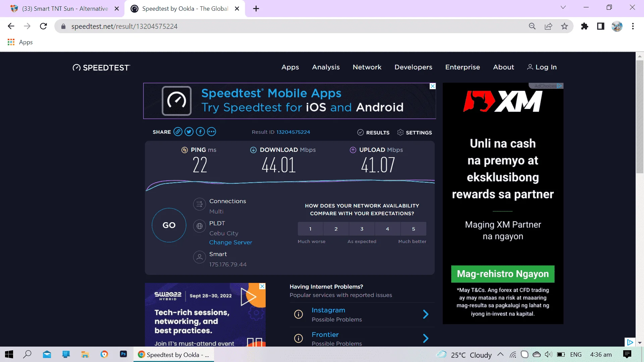
Task: Open the taskbar volume control
Action: [548, 354]
